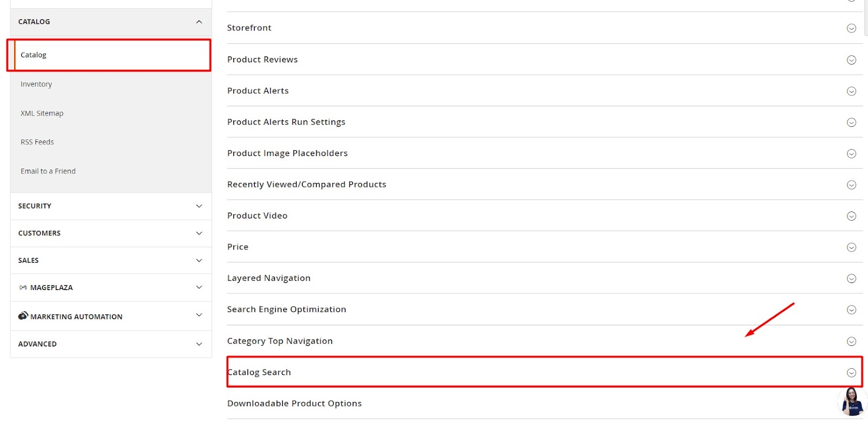Click the chevron icon beside CUSTOMERS
The height and width of the screenshot is (424, 868).
click(x=199, y=233)
